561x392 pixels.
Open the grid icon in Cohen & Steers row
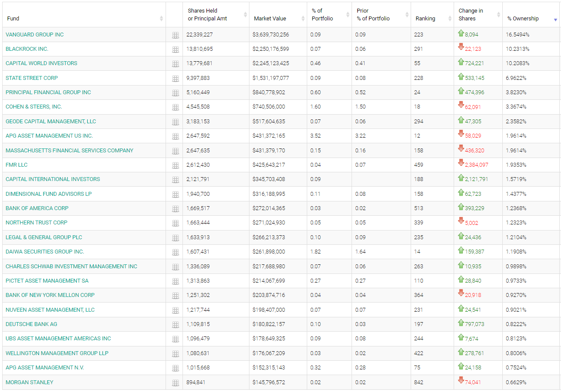point(176,107)
